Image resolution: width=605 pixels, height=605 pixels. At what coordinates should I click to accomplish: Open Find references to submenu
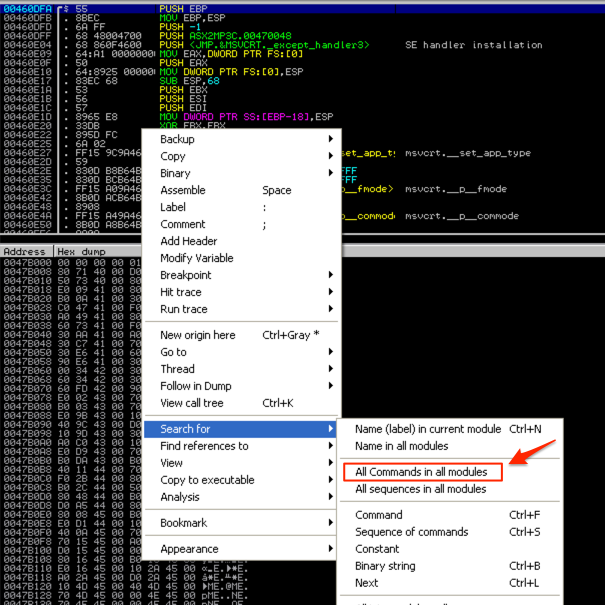pyautogui.click(x=241, y=446)
